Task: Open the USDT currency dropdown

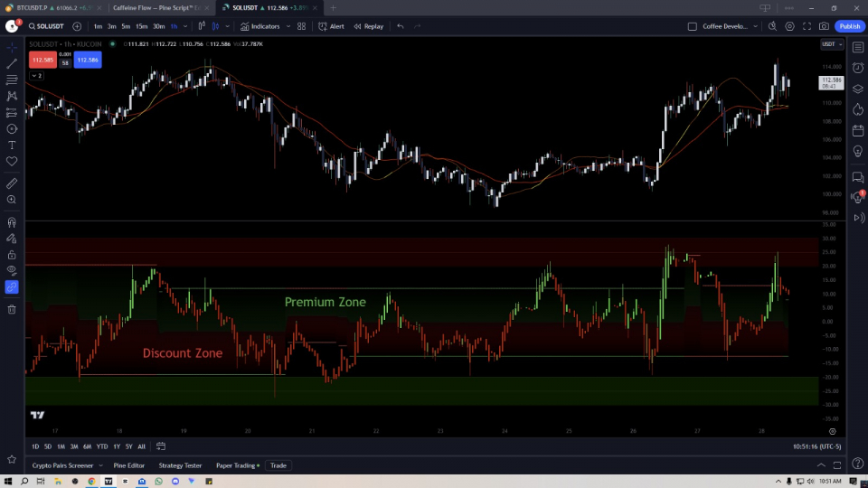Action: [831, 44]
